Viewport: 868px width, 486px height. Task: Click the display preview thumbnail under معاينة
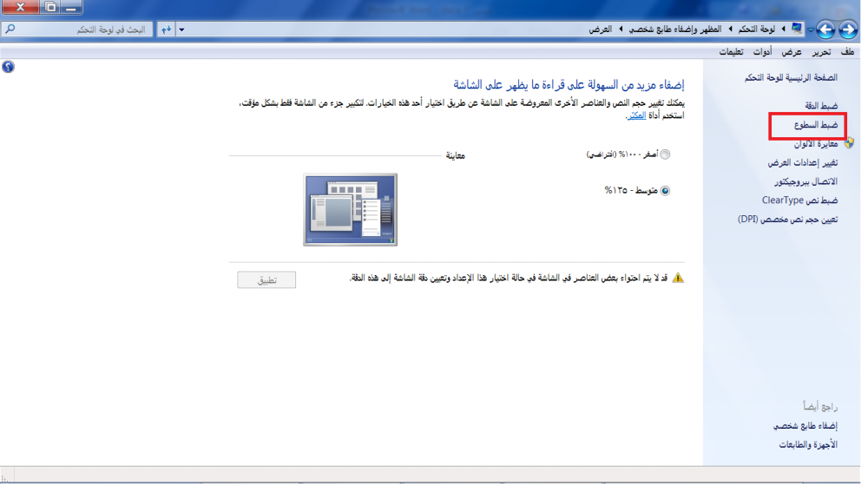pos(350,209)
